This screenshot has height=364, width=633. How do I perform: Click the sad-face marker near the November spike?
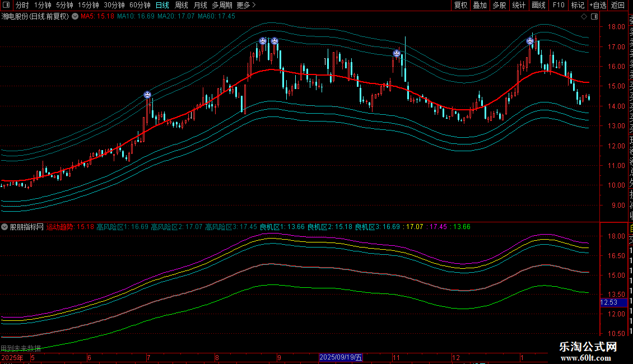click(397, 53)
